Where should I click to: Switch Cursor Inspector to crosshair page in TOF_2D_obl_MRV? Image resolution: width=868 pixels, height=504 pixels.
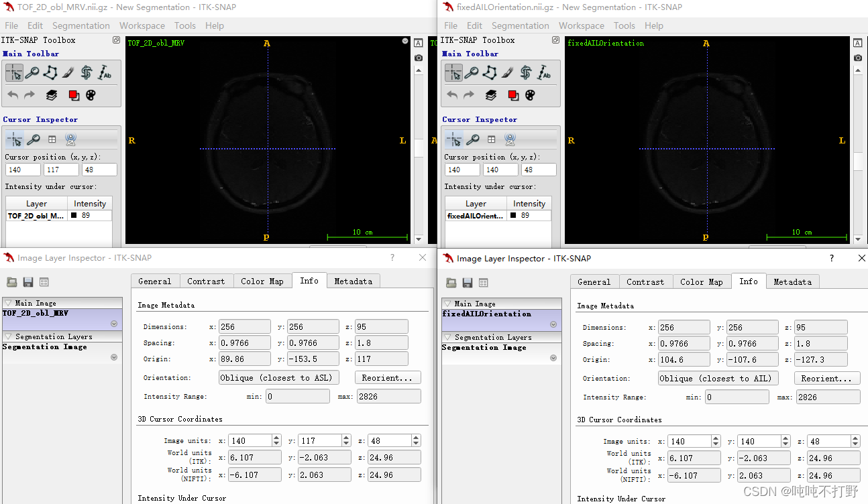pos(14,139)
